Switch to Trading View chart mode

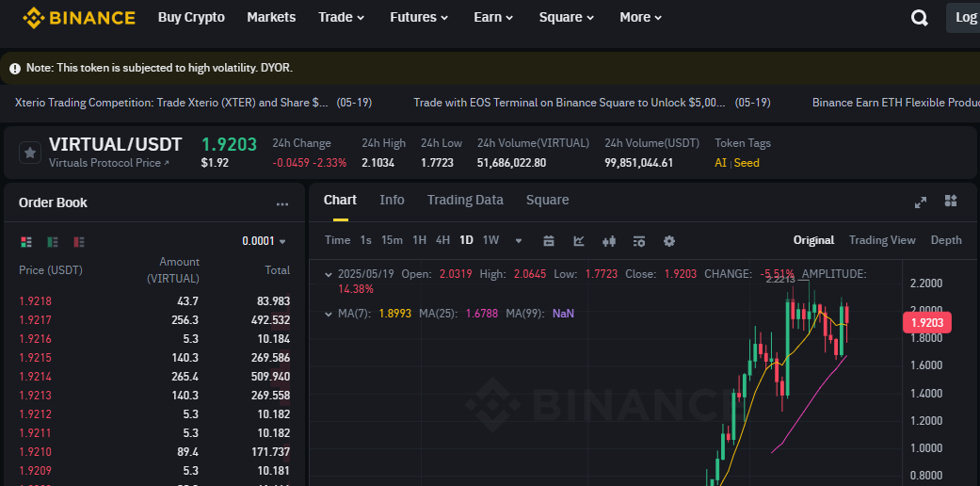click(x=882, y=240)
